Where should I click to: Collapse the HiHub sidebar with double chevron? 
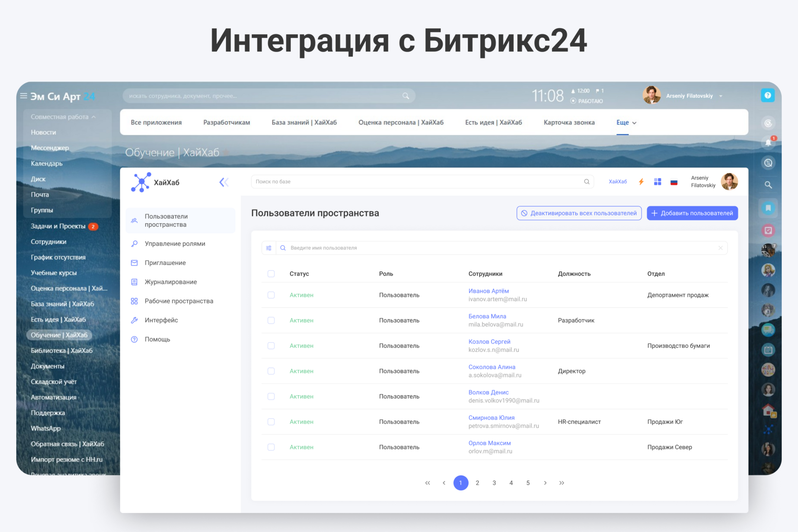click(224, 182)
